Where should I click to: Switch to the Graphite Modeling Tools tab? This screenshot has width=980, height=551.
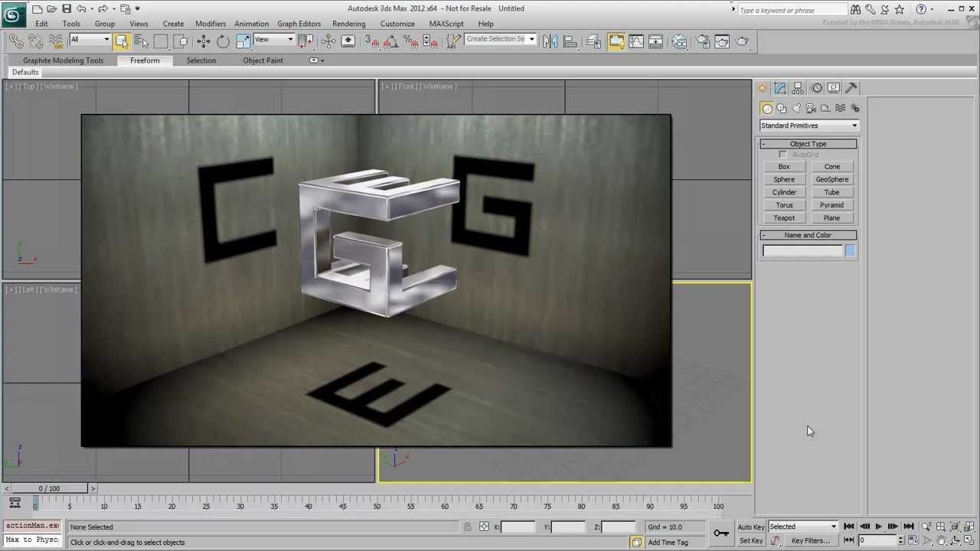63,60
